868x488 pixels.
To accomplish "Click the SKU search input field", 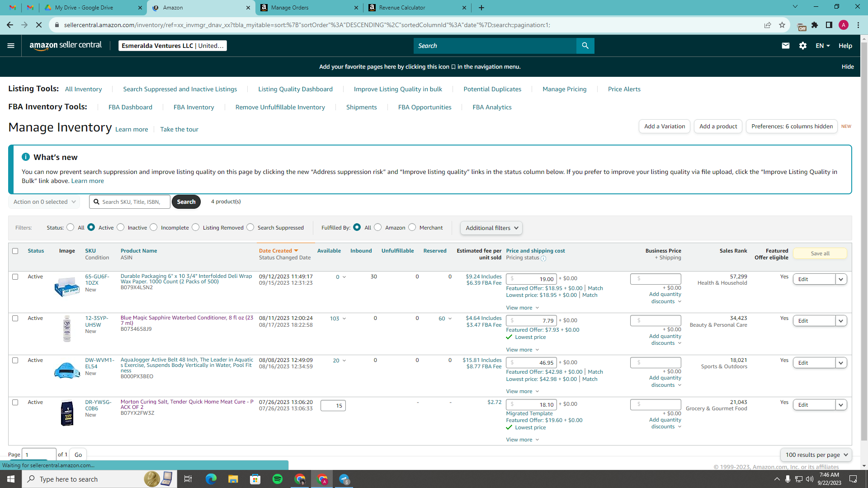I will (130, 202).
